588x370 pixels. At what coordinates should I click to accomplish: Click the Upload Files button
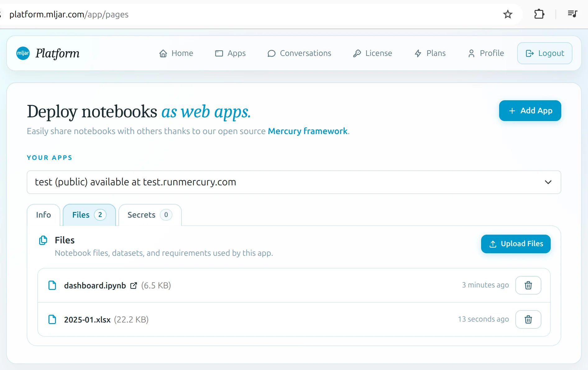[x=516, y=244]
